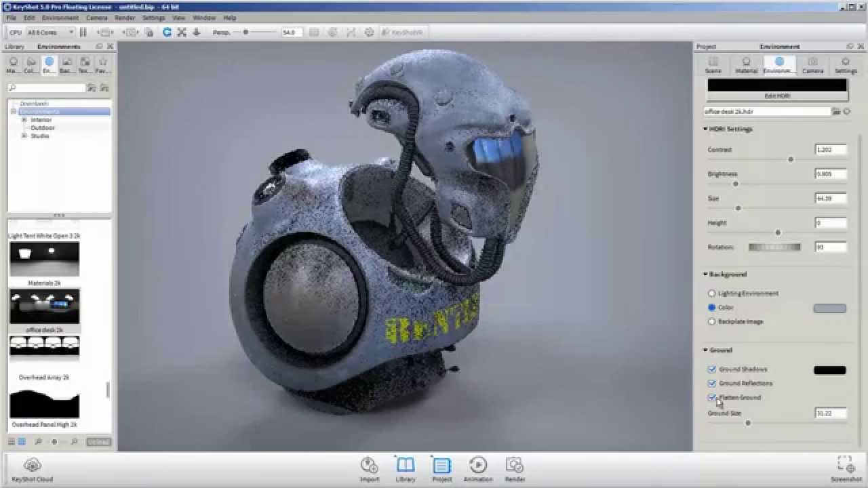Open the Material tab in Project panel
The height and width of the screenshot is (488, 868).
click(x=746, y=65)
